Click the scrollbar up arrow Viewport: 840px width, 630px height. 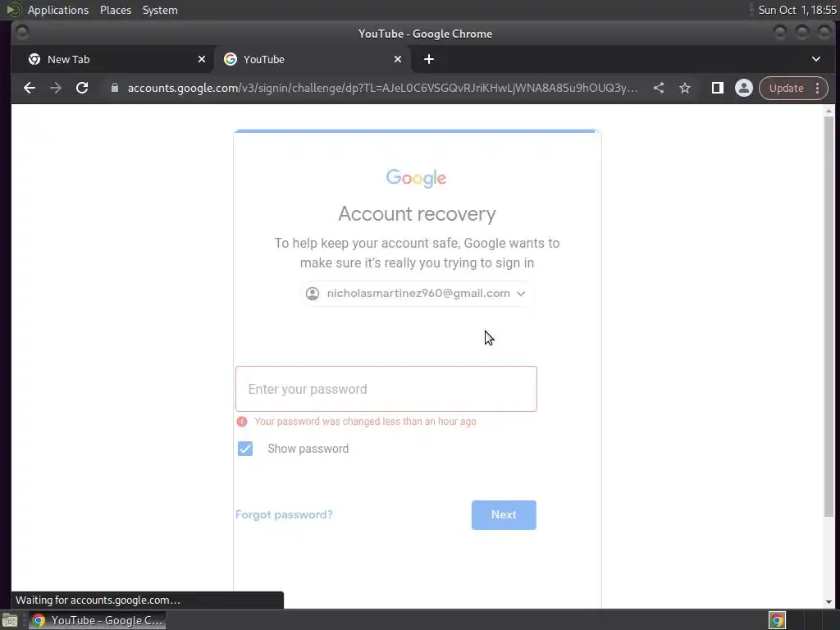tap(829, 111)
